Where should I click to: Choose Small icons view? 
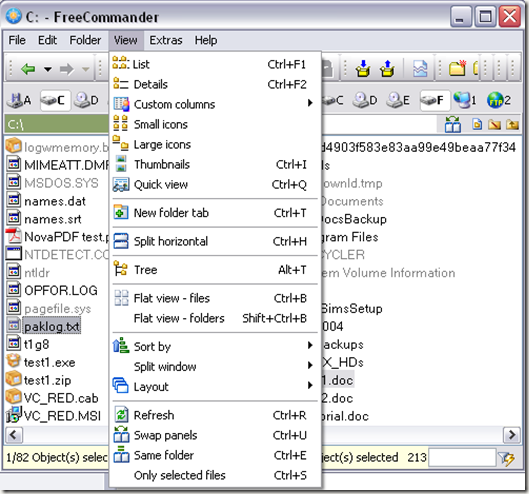pos(215,125)
